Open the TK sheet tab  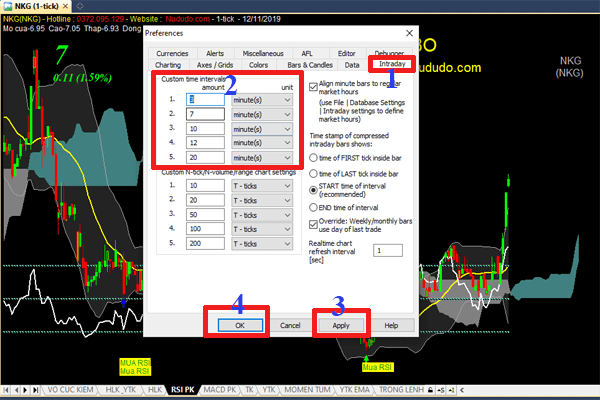coord(249,390)
